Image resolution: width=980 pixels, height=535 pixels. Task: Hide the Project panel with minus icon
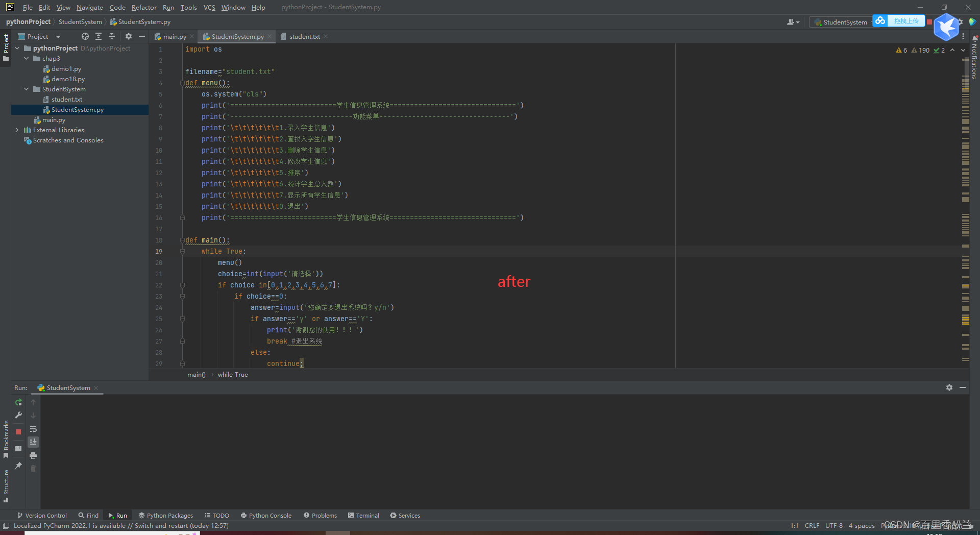142,36
